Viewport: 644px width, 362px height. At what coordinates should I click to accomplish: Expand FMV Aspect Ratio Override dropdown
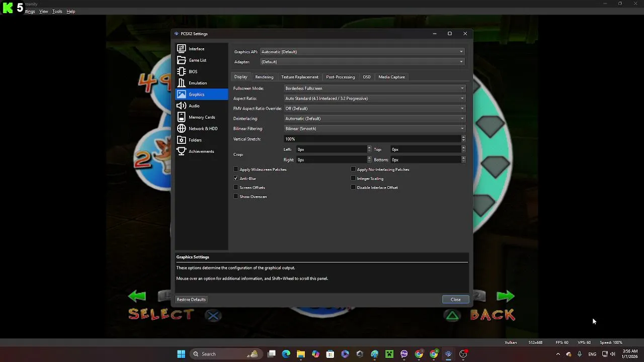(x=375, y=109)
